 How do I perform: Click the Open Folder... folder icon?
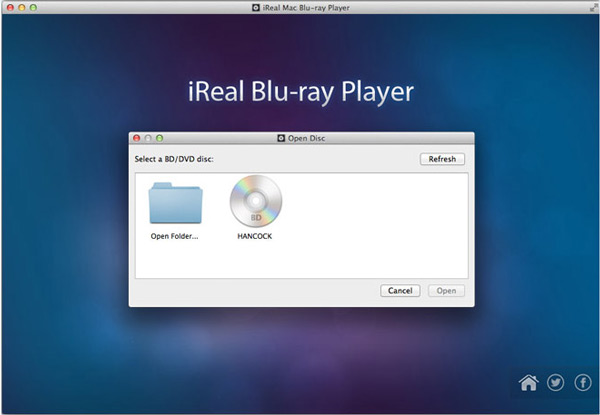175,203
